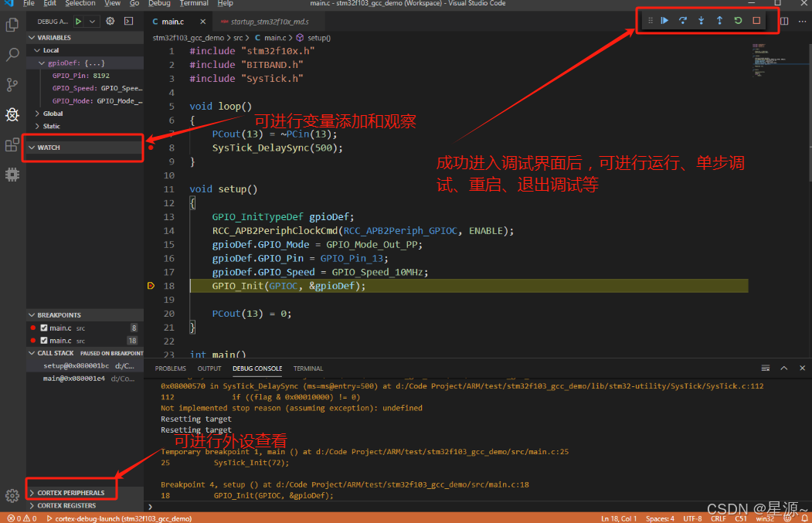Change encoding via UTF-8 status item
Image resolution: width=812 pixels, height=523 pixels.
pyautogui.click(x=692, y=518)
